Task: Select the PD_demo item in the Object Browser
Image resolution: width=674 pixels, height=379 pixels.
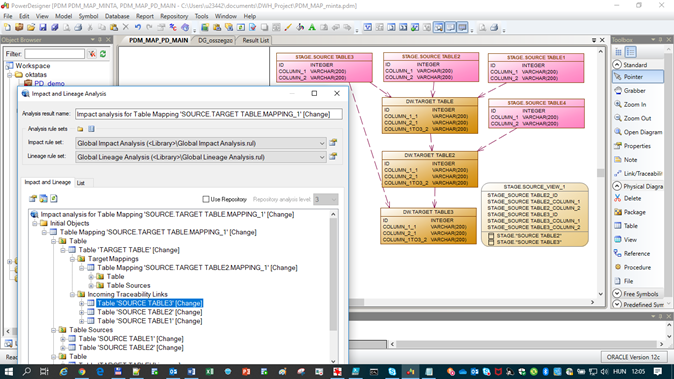Action: click(x=49, y=83)
